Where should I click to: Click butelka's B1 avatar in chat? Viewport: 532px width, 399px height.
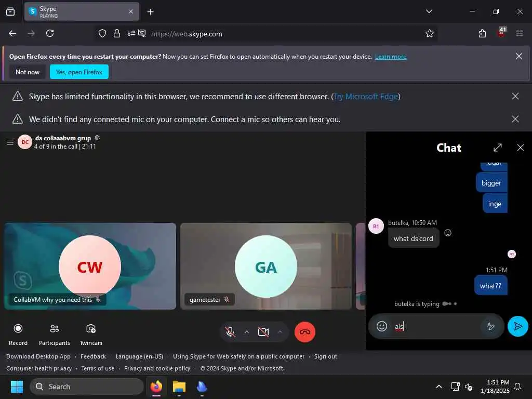(x=376, y=226)
